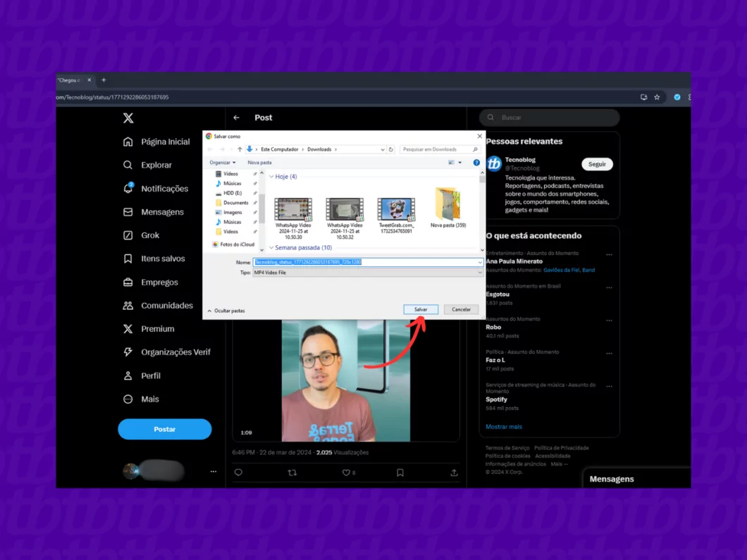Go back using the Post arrow
Screen dimensions: 747x560
pyautogui.click(x=237, y=118)
